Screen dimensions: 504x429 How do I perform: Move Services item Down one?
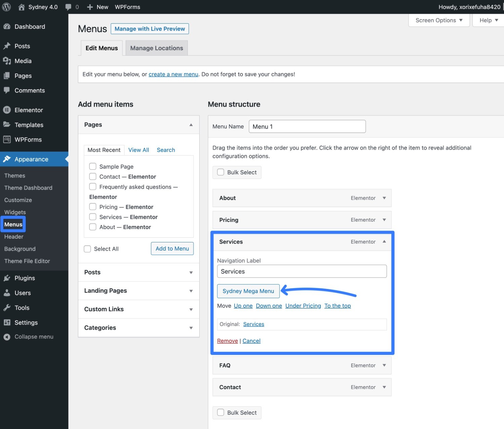269,306
